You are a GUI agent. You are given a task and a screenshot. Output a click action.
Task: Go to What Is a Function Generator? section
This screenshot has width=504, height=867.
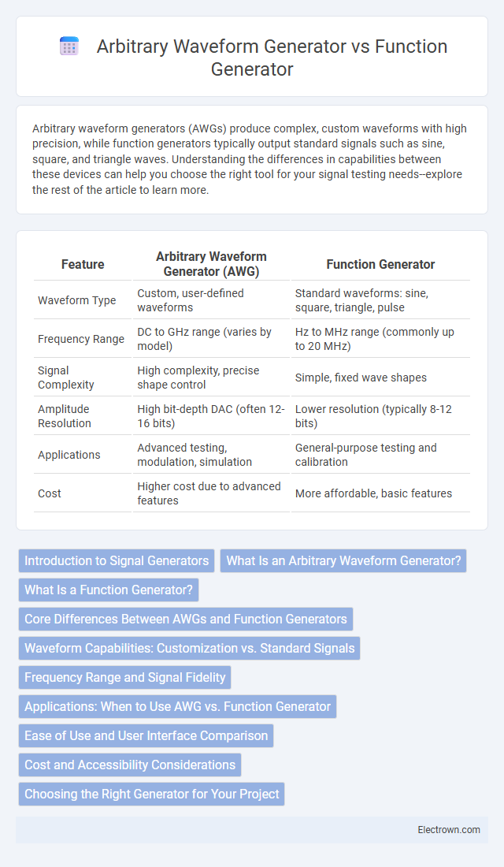pos(109,590)
